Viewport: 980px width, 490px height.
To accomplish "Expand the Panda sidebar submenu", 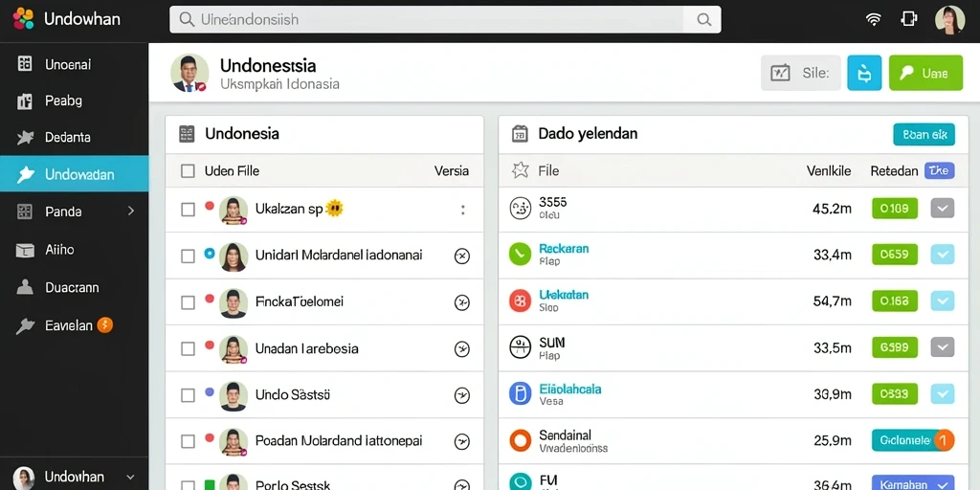I will 130,212.
